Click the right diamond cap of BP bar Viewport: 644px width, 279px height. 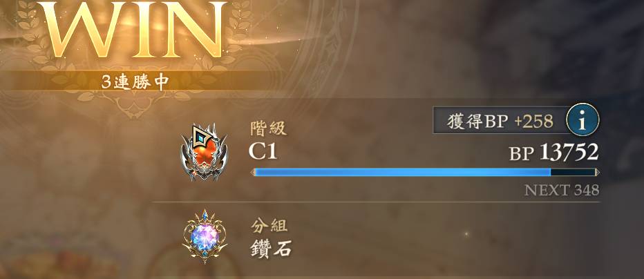(597, 173)
